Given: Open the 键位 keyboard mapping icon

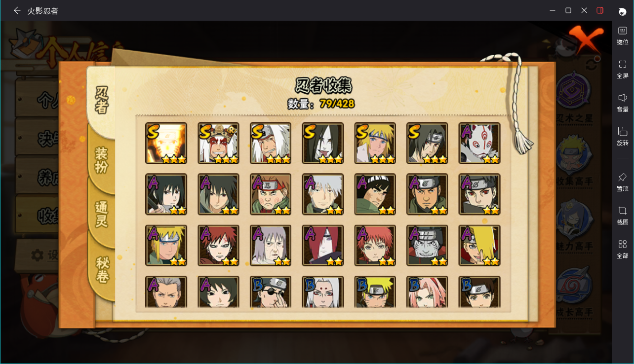Looking at the screenshot, I should [x=623, y=35].
